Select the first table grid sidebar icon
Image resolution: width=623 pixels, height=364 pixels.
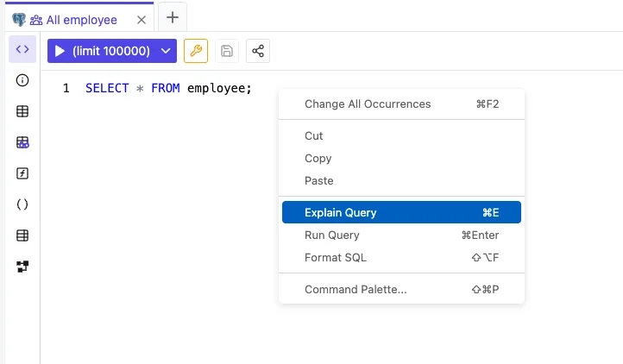22,111
